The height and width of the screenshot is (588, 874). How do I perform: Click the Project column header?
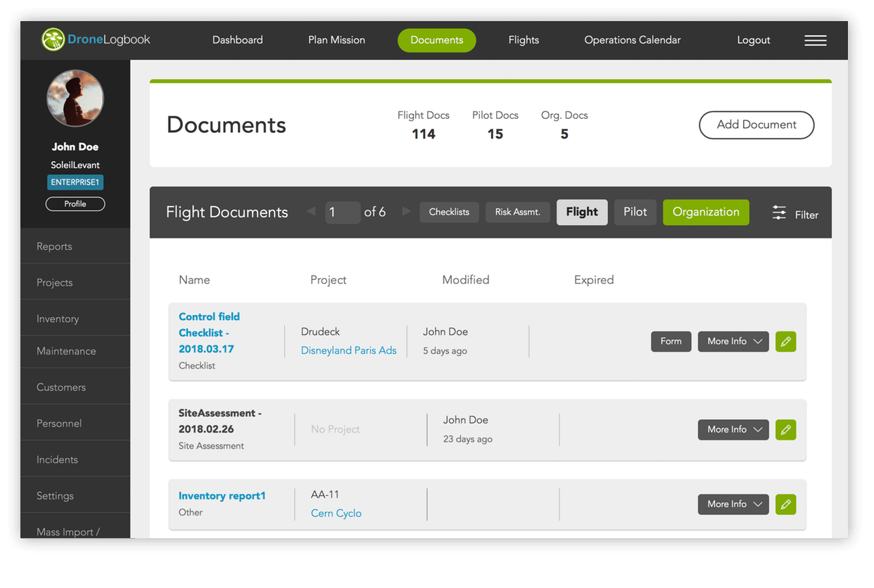(329, 280)
